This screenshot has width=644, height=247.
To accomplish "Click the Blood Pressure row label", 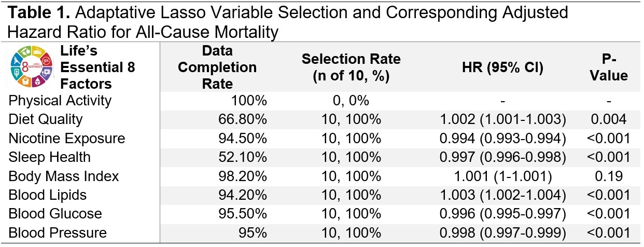I will coord(57,233).
